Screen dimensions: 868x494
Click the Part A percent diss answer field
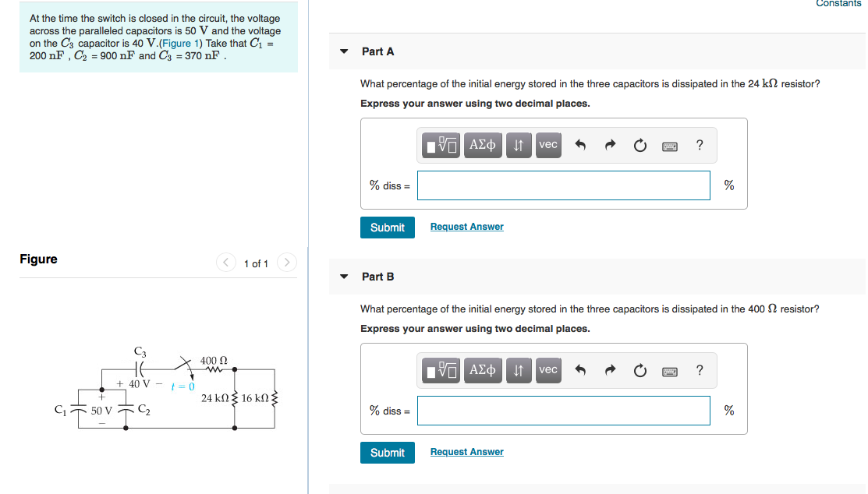pos(563,185)
